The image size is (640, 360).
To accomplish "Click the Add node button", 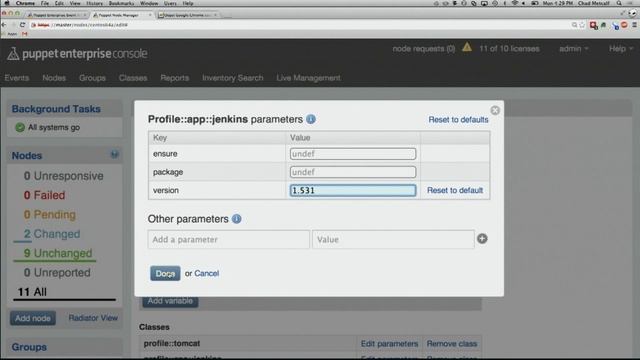I will click(x=33, y=318).
